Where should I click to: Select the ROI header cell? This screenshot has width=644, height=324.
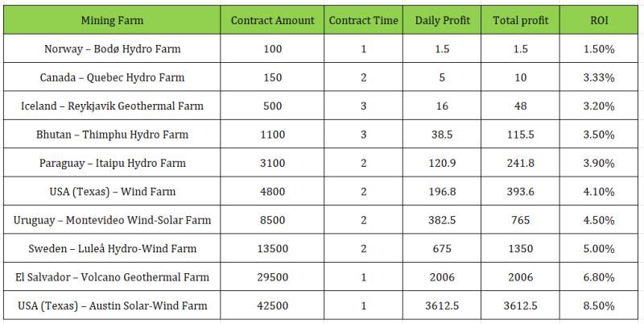[x=598, y=20]
